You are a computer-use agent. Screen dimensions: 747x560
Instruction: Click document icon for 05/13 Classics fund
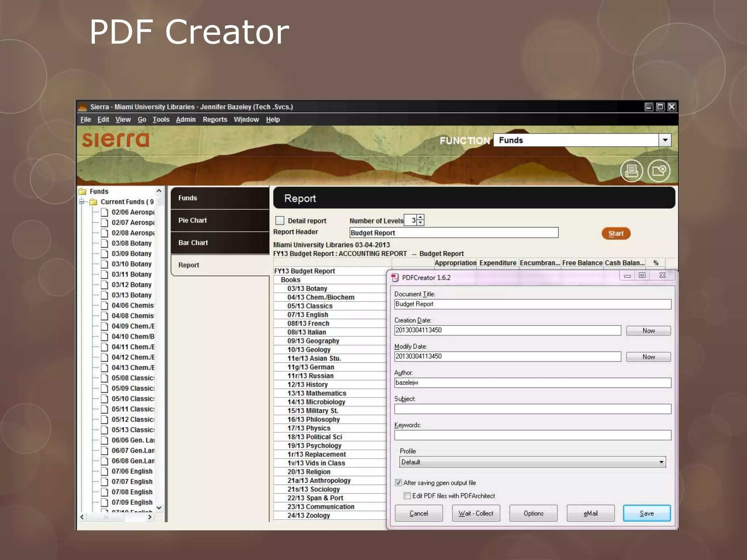click(105, 430)
